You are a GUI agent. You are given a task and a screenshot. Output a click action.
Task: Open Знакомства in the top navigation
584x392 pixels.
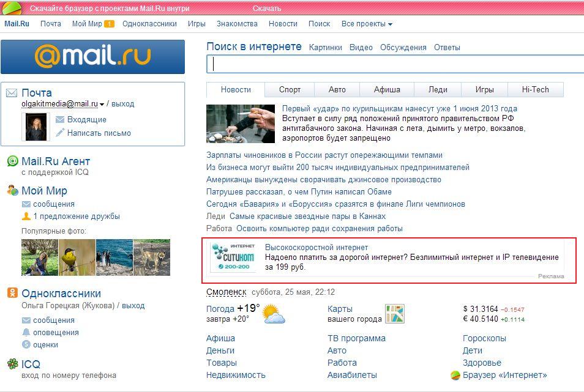(x=237, y=24)
